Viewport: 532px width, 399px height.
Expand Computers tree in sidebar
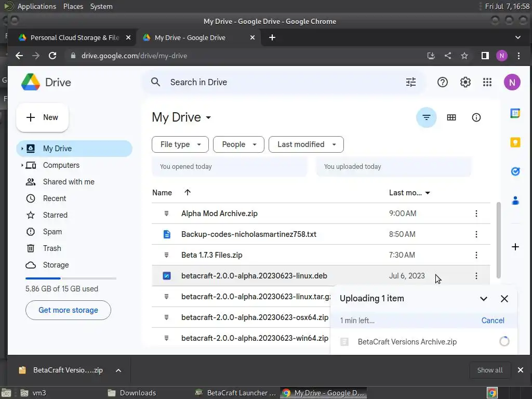(22, 165)
